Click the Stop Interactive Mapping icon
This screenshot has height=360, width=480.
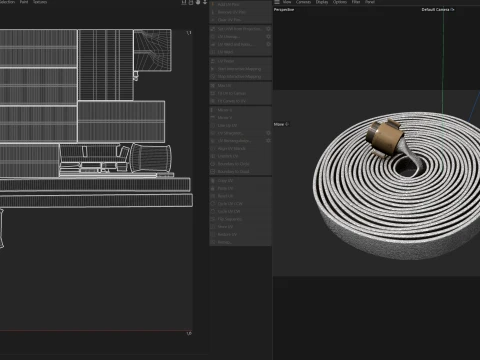[x=213, y=77]
